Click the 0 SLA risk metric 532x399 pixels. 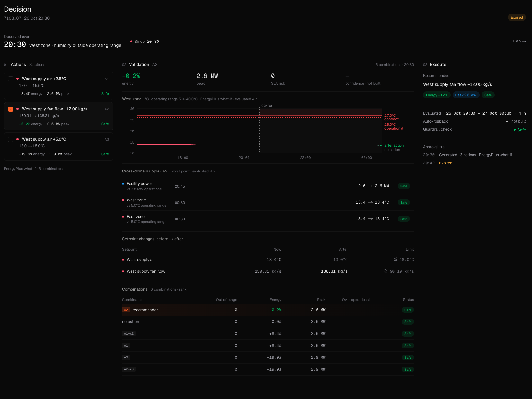click(x=278, y=79)
